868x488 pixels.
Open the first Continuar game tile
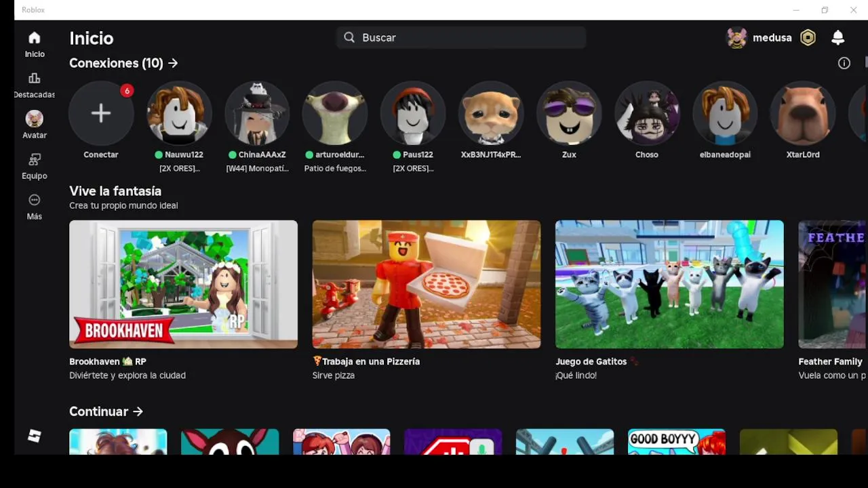pyautogui.click(x=118, y=441)
